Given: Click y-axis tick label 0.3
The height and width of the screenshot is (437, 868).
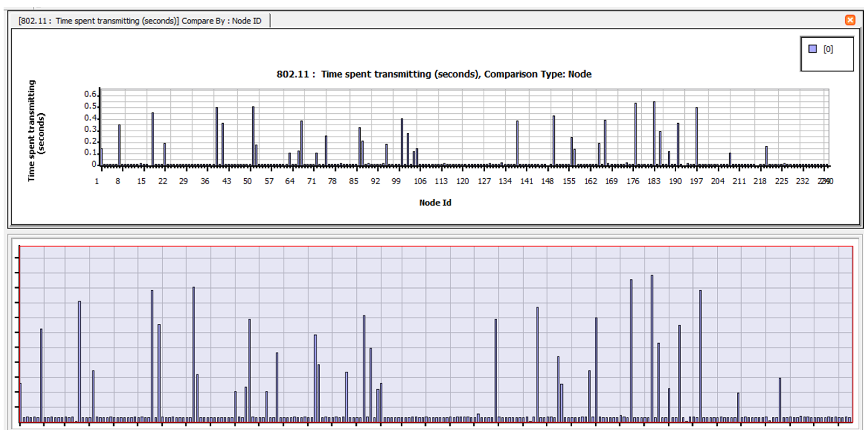Looking at the screenshot, I should pyautogui.click(x=90, y=130).
